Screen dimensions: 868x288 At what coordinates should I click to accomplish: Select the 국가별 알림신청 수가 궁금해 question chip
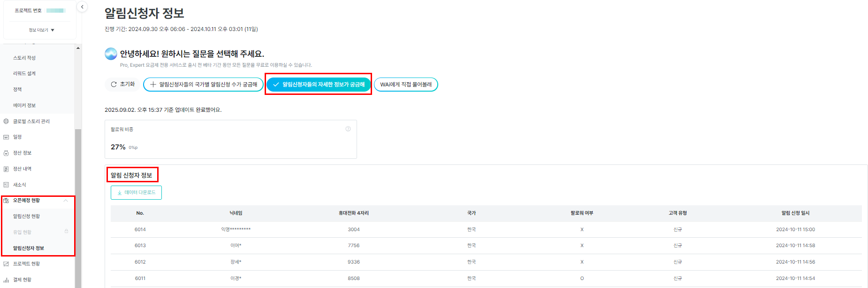(203, 85)
